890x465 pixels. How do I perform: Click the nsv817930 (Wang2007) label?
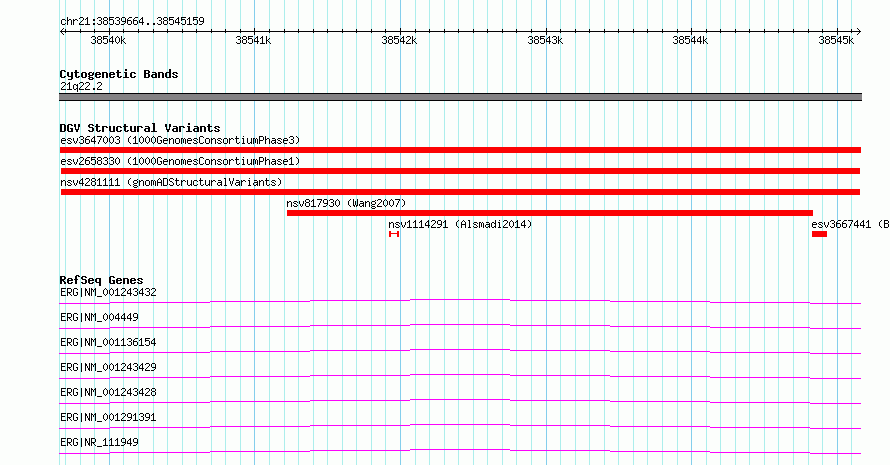(346, 203)
